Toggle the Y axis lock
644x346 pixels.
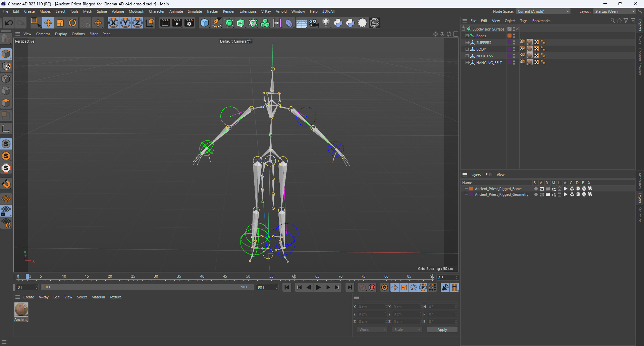coord(125,23)
